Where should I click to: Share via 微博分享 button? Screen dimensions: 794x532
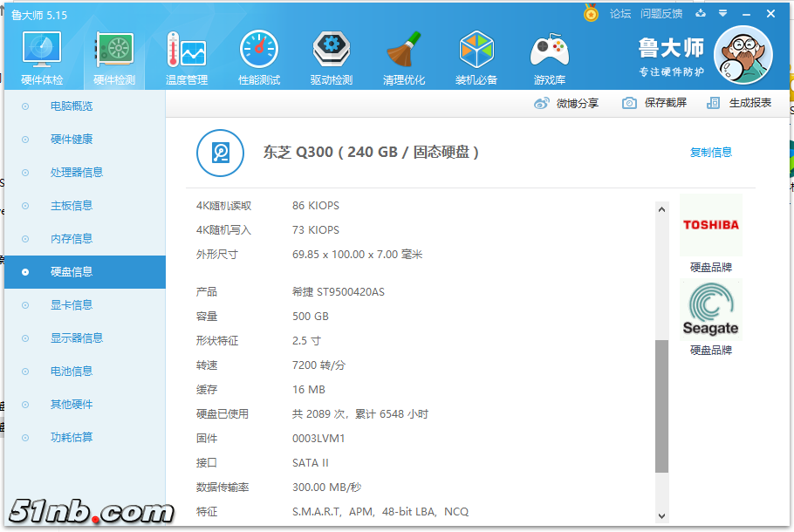[567, 103]
